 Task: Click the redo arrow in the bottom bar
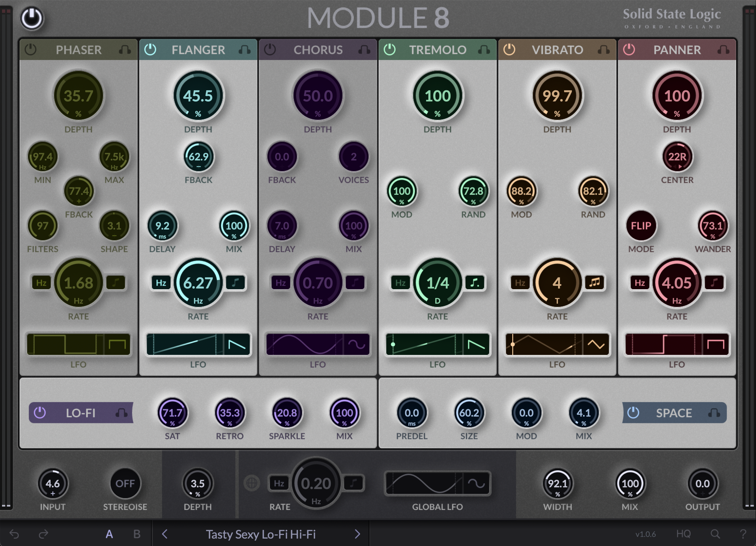43,534
